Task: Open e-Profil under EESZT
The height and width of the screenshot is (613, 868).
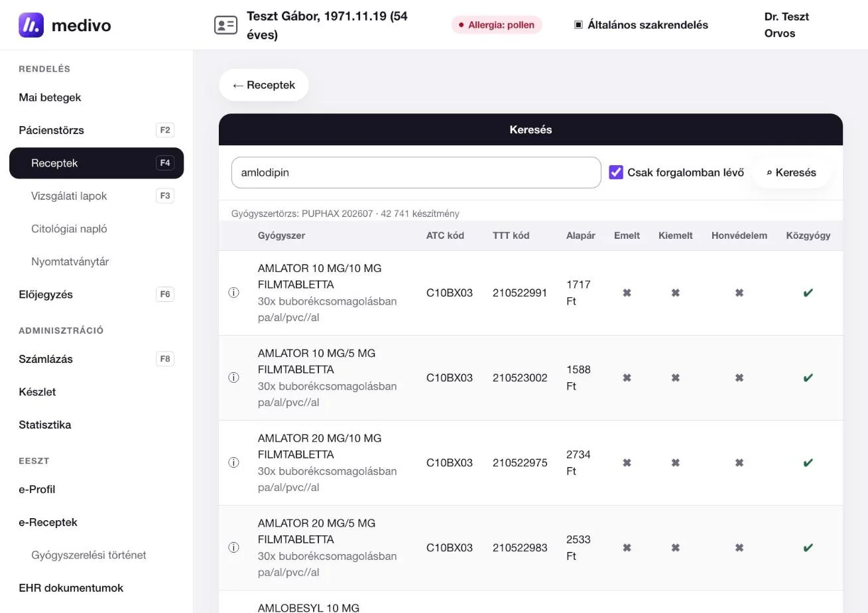Action: coord(96,490)
